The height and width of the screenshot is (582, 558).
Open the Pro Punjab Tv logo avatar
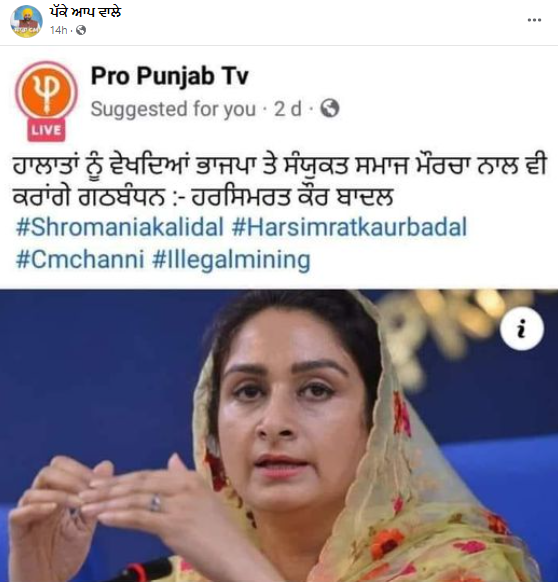tap(46, 93)
